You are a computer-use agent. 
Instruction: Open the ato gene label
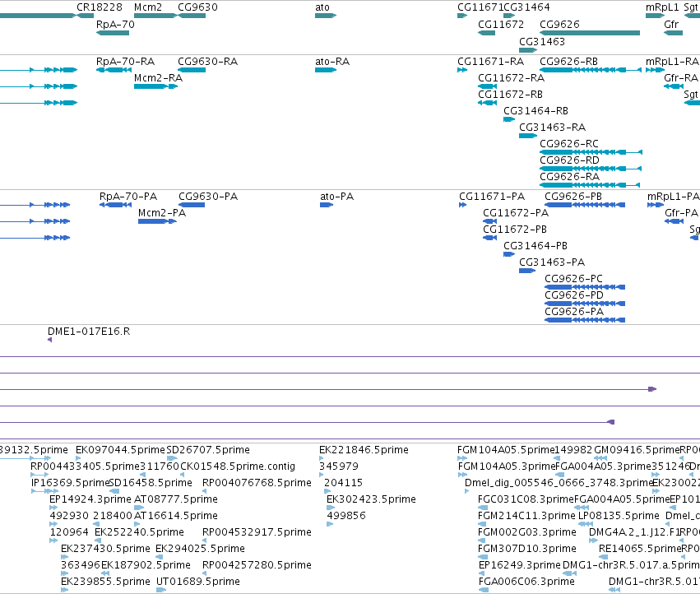(322, 7)
